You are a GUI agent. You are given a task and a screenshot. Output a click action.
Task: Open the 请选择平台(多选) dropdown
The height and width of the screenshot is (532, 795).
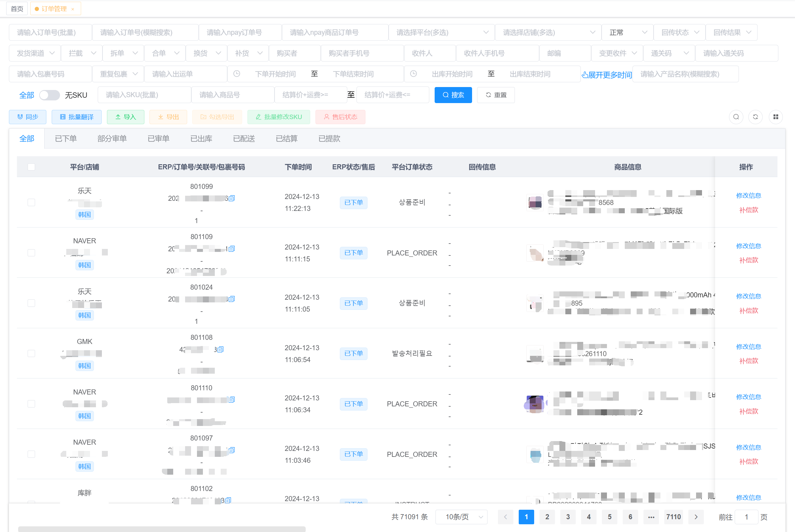(x=441, y=33)
